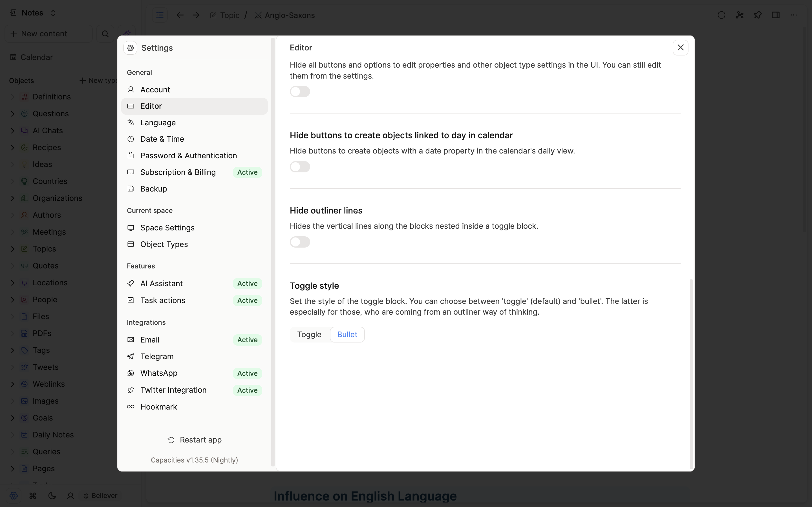Select the Toggle default style
This screenshot has width=812, height=507.
pyautogui.click(x=309, y=334)
